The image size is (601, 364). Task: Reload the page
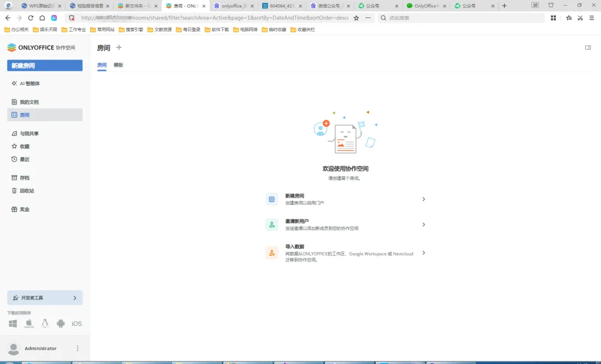[x=31, y=18]
